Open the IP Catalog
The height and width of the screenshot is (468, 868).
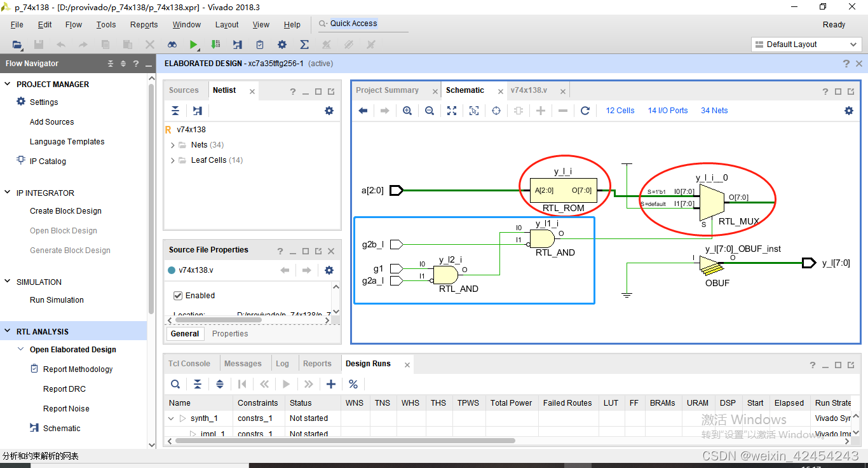[x=48, y=162]
